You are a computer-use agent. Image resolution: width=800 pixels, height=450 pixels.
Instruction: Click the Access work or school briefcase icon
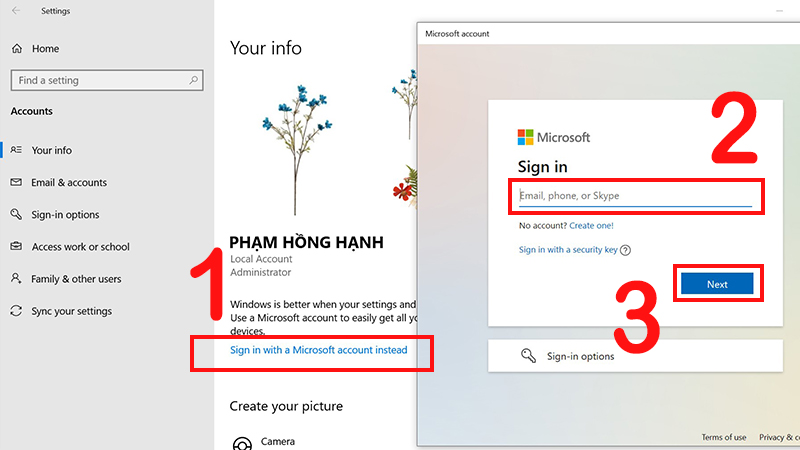pyautogui.click(x=16, y=246)
